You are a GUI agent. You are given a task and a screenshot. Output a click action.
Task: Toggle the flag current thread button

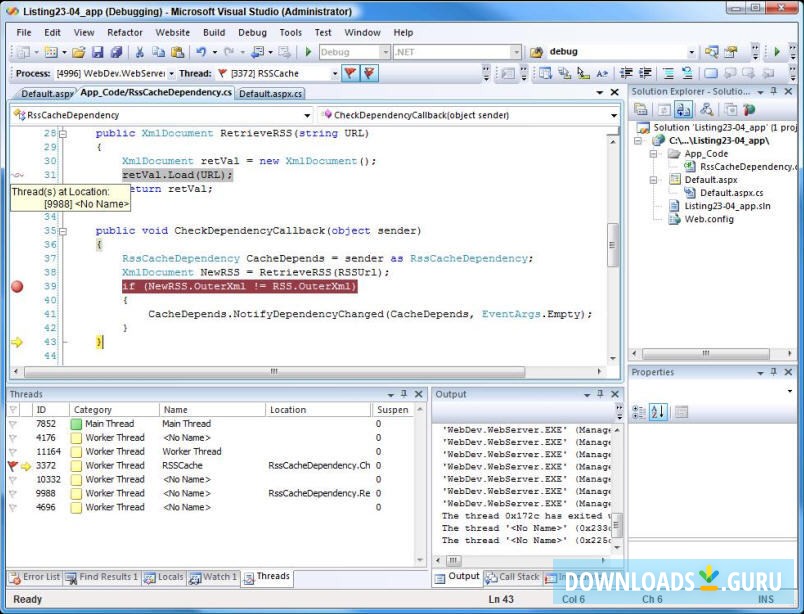point(351,73)
